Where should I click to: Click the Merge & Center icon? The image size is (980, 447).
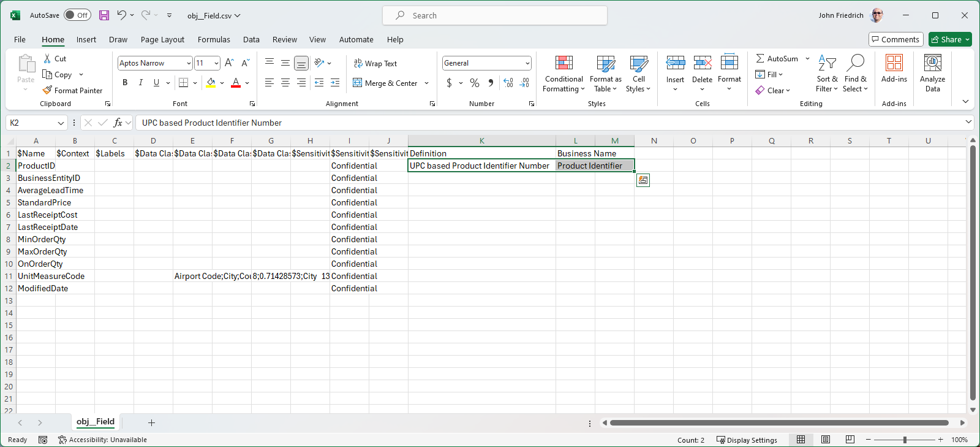click(358, 83)
